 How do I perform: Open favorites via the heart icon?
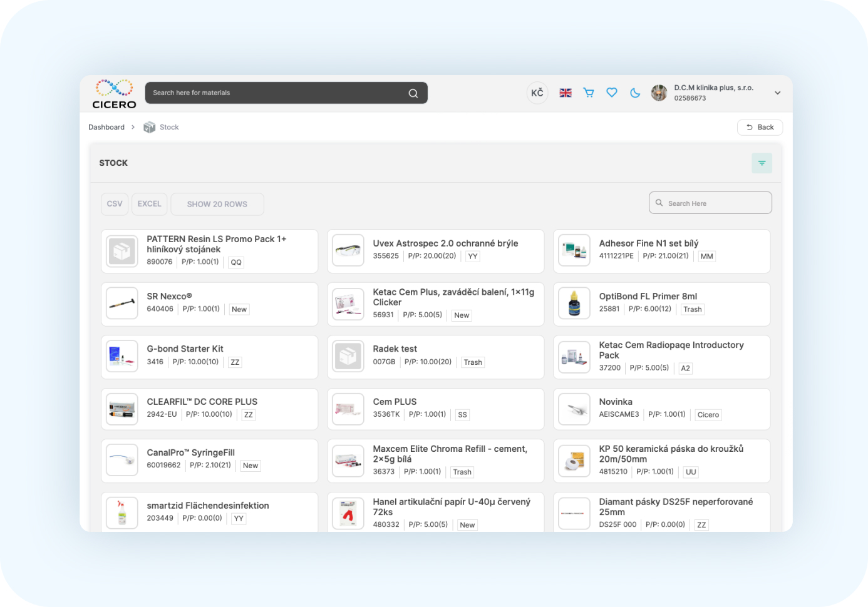[x=612, y=93]
